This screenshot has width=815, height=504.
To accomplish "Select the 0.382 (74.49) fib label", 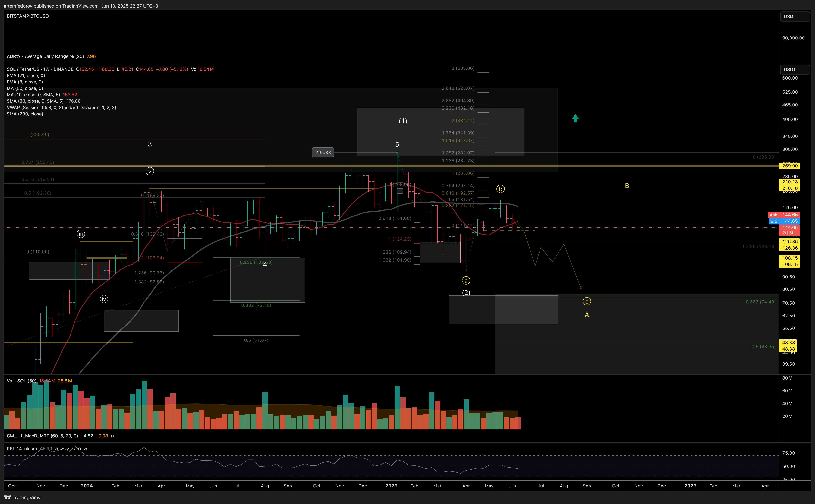I will point(760,302).
